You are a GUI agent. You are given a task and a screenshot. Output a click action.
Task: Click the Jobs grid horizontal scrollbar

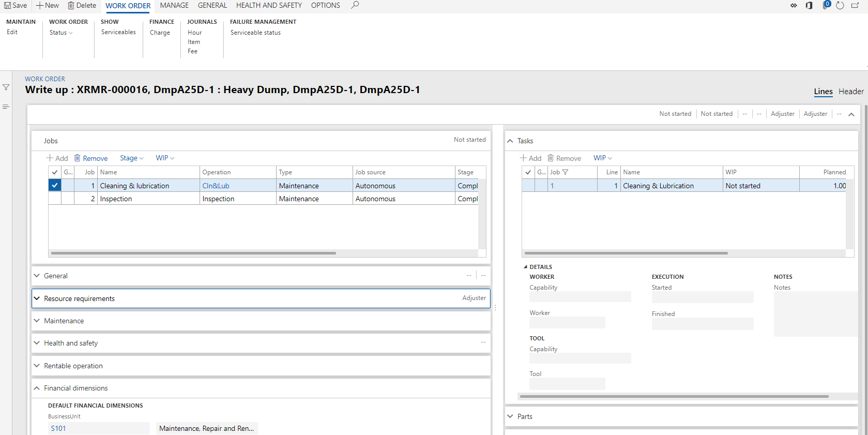coord(193,253)
